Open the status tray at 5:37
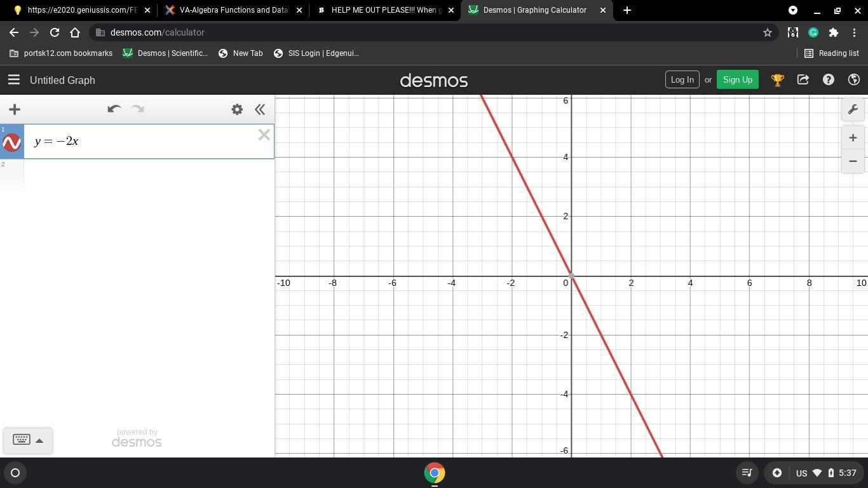Viewport: 868px width, 488px height. (828, 473)
